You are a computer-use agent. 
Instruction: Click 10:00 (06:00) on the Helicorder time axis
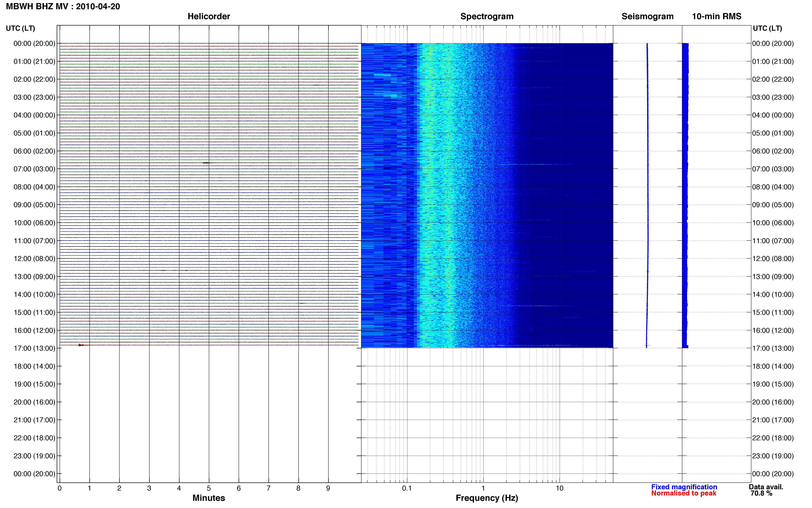[34, 223]
